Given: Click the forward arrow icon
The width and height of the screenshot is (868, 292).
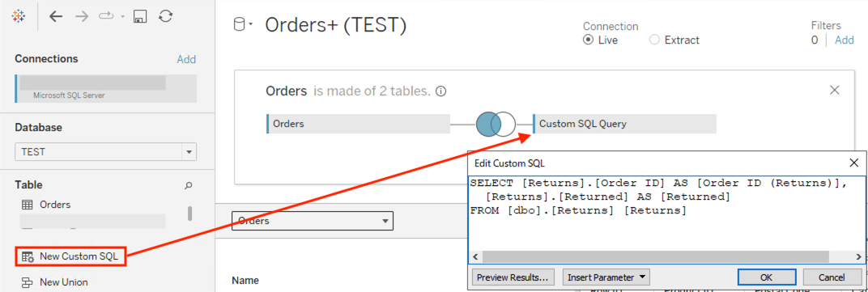Looking at the screenshot, I should point(82,17).
